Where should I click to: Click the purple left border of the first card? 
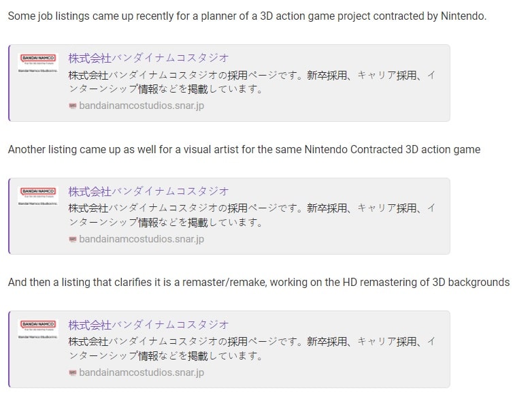[x=9, y=83]
